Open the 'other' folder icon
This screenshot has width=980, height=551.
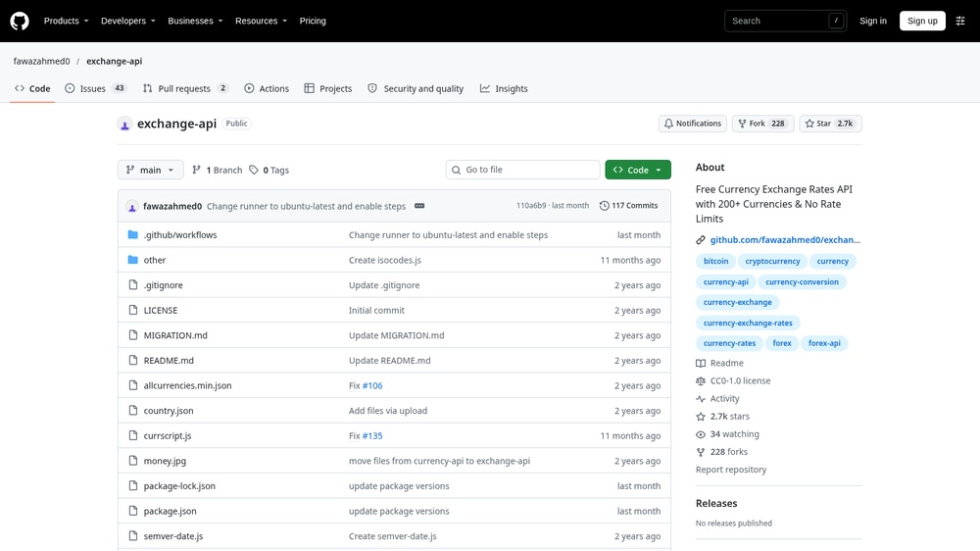click(132, 260)
